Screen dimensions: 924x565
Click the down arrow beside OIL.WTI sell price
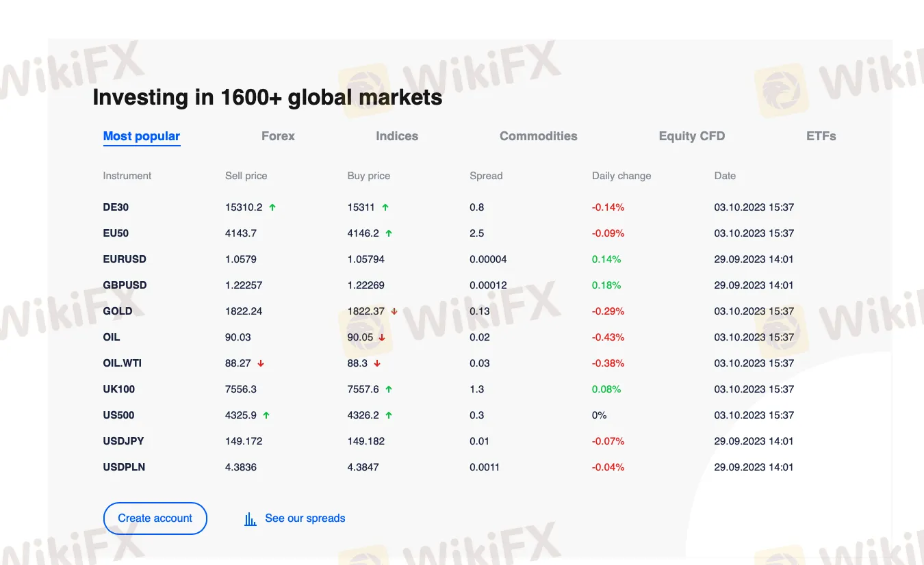click(x=260, y=363)
